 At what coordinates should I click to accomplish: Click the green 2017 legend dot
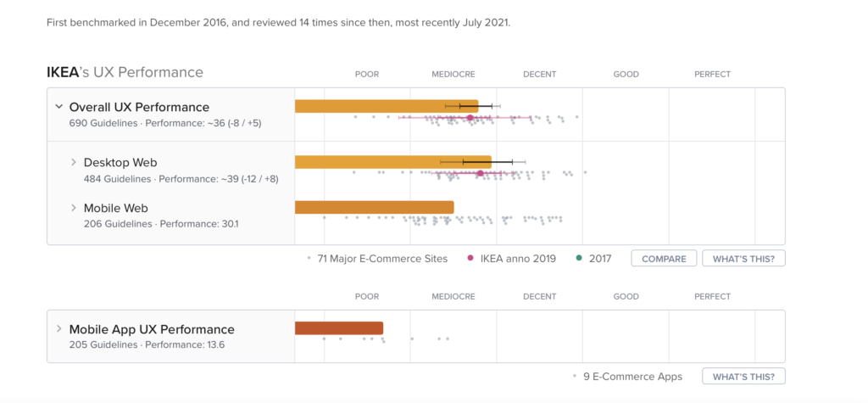coord(578,258)
